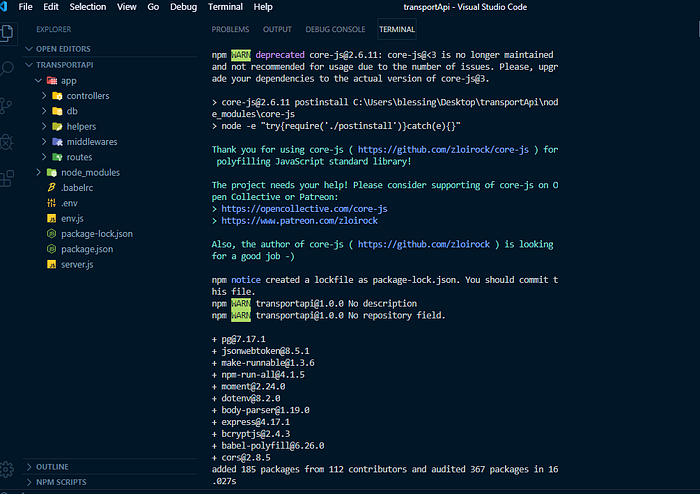Select the package.json file name
The width and height of the screenshot is (700, 494).
click(87, 249)
